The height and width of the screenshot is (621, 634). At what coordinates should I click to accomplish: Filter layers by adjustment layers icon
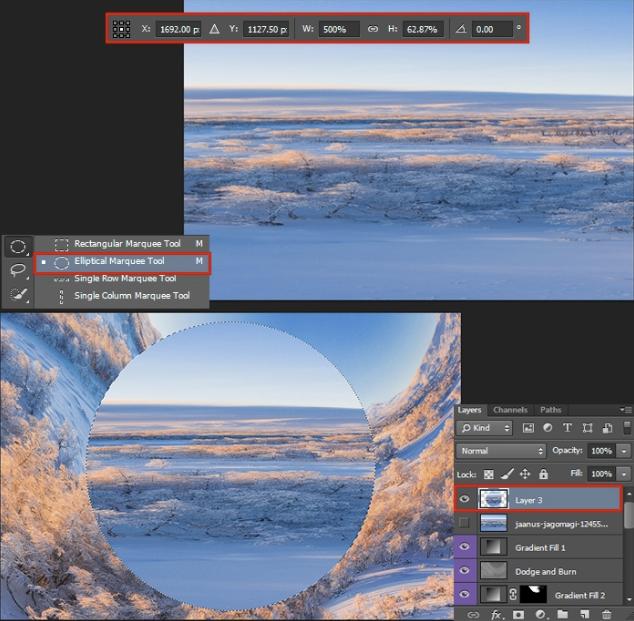pyautogui.click(x=547, y=428)
